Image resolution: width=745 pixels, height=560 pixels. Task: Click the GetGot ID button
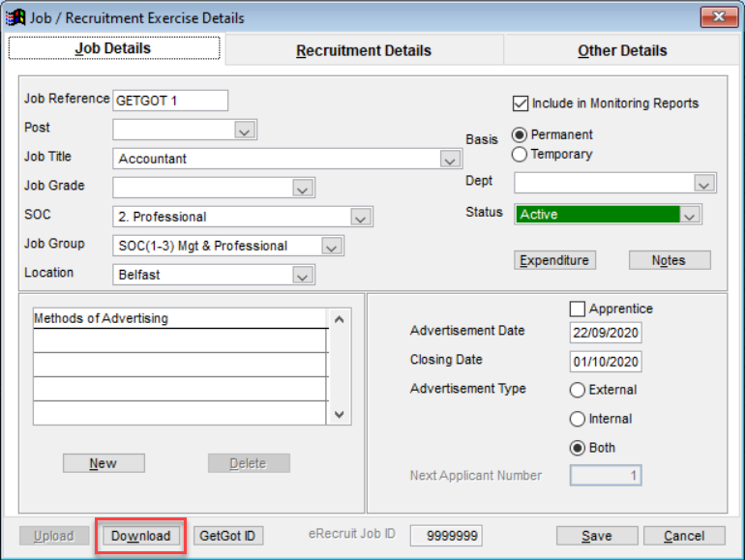point(228,536)
